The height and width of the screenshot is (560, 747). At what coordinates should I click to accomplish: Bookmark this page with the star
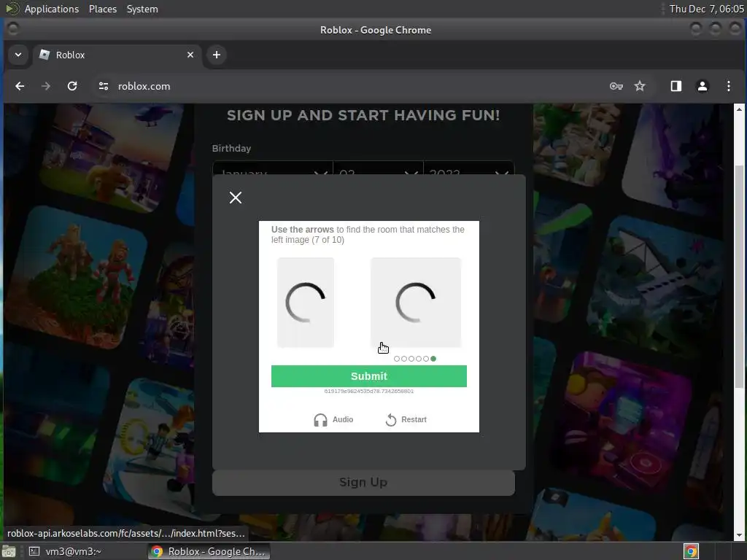640,86
